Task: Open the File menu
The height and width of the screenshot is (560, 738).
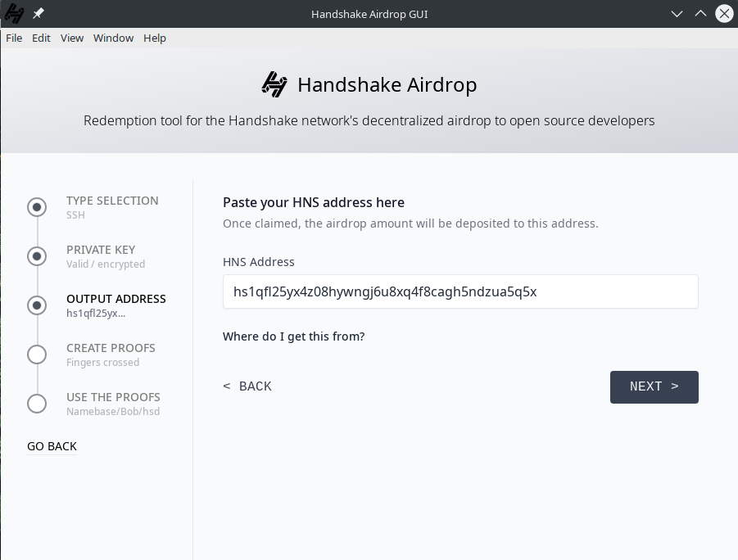Action: [14, 38]
